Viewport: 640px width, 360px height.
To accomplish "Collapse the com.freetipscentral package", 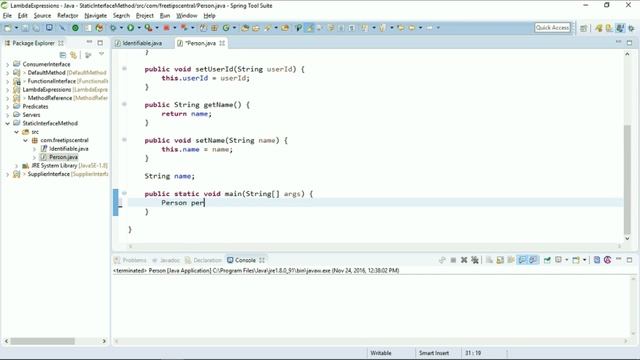I will 25,140.
